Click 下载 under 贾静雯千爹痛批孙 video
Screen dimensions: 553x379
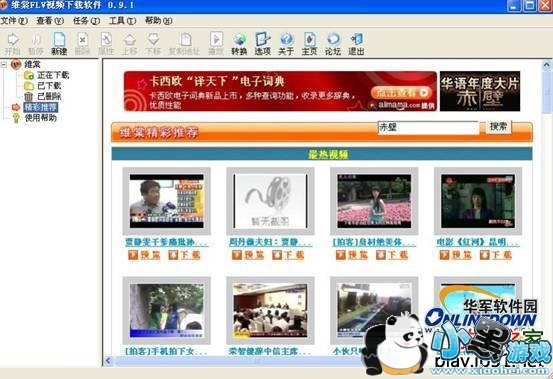pyautogui.click(x=184, y=255)
